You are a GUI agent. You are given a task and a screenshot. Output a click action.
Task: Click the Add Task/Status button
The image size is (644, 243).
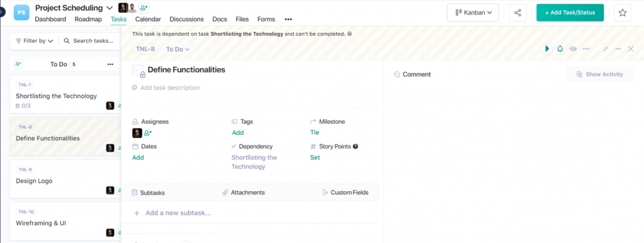pyautogui.click(x=570, y=13)
